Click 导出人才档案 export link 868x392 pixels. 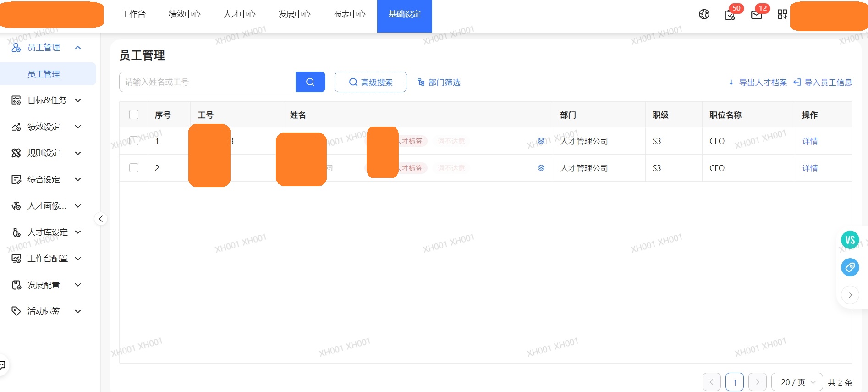click(x=758, y=83)
